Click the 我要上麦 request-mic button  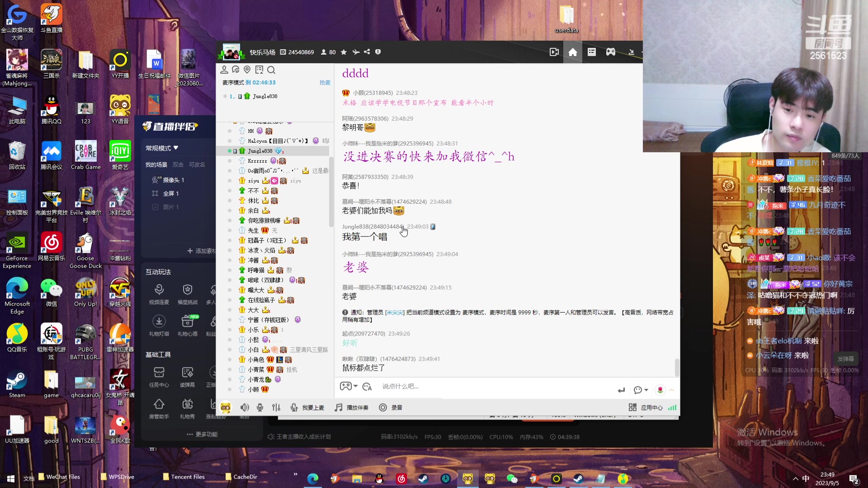[x=308, y=407]
